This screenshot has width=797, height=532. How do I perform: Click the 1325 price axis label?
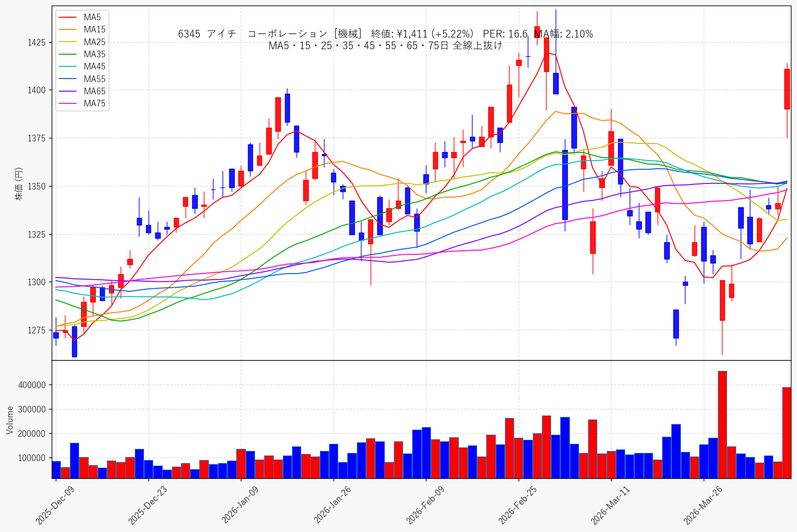point(37,235)
